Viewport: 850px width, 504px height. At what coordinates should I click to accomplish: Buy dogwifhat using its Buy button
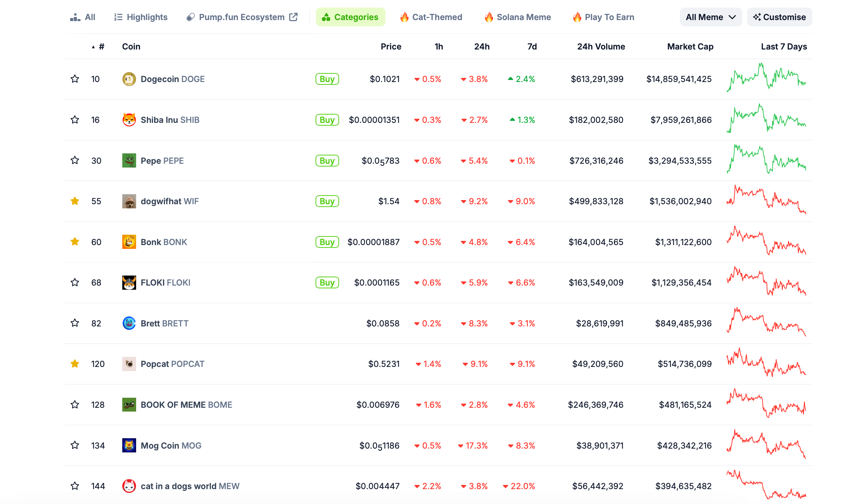(x=327, y=201)
